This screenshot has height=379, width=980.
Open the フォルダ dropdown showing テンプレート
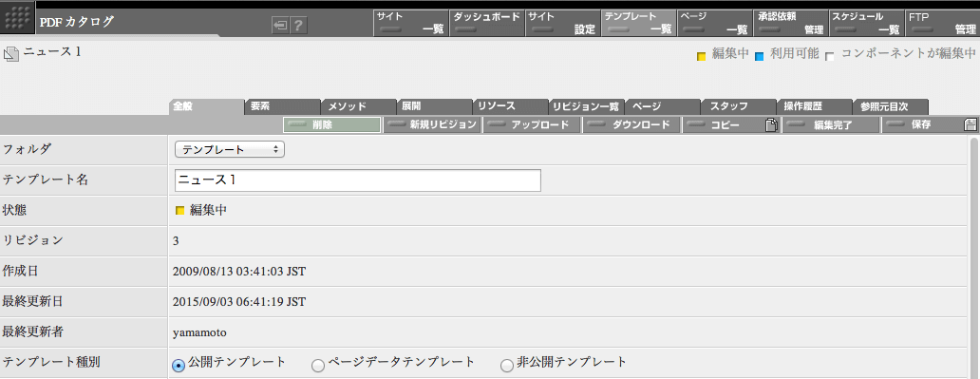click(230, 149)
